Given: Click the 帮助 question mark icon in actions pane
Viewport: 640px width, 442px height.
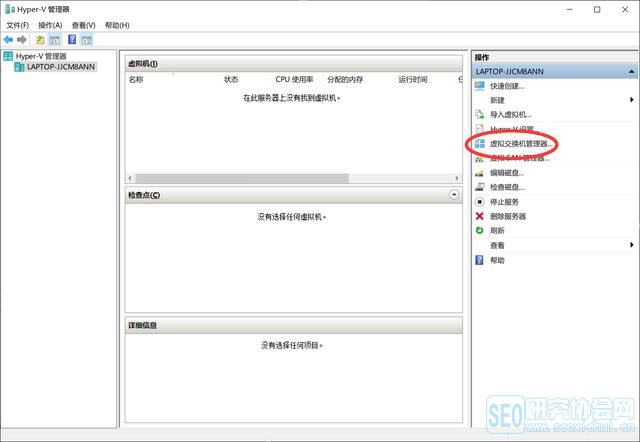Looking at the screenshot, I should click(480, 260).
